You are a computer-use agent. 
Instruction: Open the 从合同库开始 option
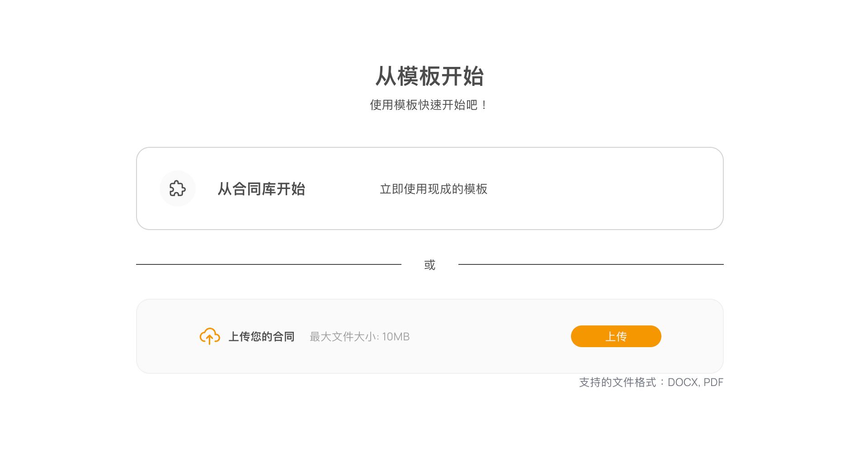[x=261, y=189]
